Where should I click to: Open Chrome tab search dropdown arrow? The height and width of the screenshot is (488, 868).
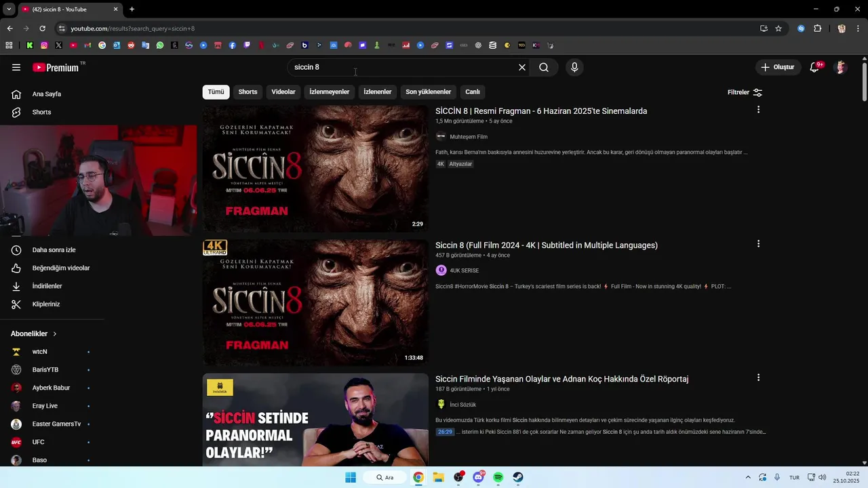click(x=9, y=9)
